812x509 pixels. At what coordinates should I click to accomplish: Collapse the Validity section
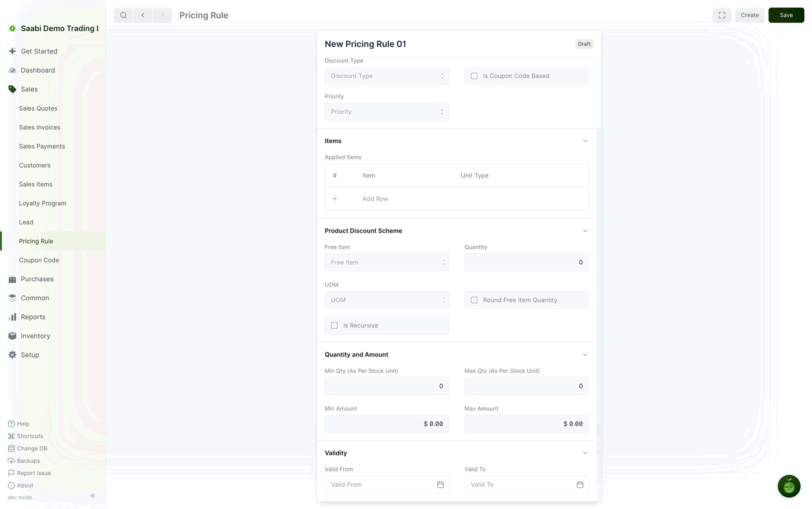coord(585,453)
